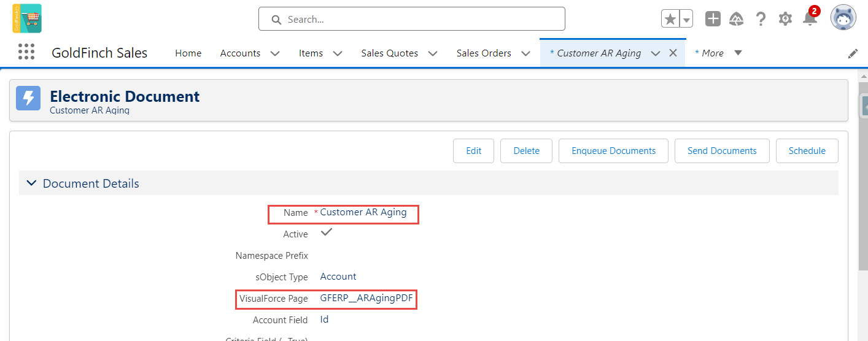Click the Namespace Prefix label
The height and width of the screenshot is (341, 868).
(272, 256)
